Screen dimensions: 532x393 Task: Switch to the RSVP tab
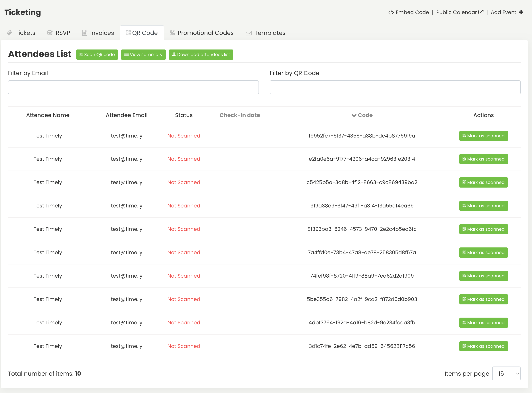point(59,33)
